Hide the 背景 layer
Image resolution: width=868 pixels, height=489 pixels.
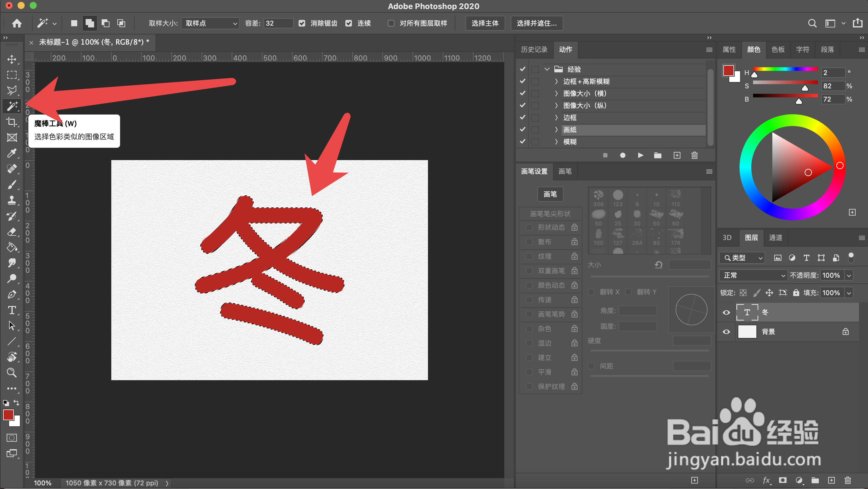click(x=726, y=331)
